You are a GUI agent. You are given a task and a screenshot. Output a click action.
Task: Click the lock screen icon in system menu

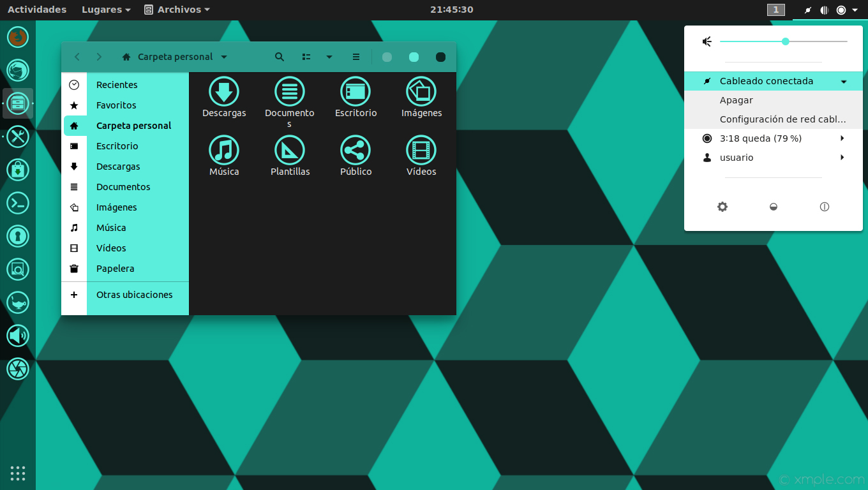pos(774,207)
